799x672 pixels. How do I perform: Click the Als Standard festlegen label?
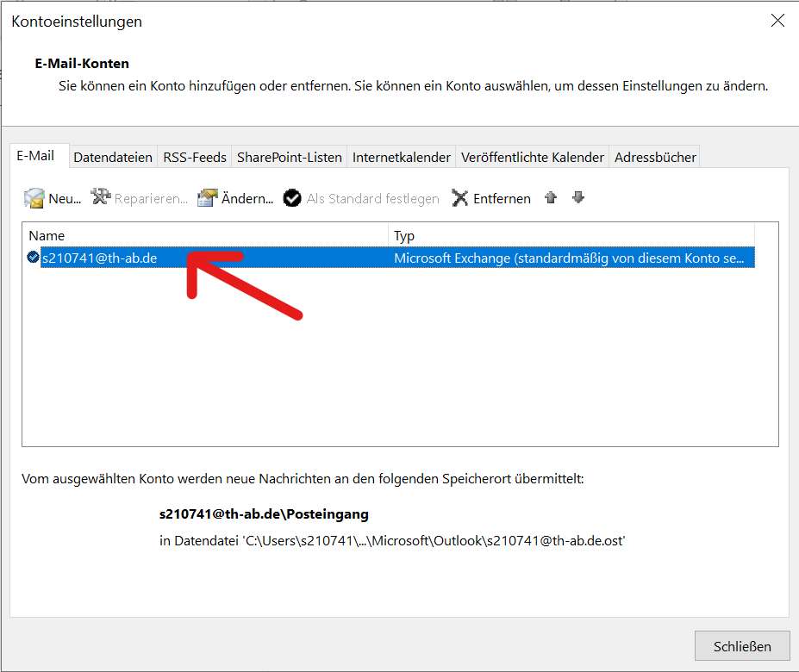[373, 199]
